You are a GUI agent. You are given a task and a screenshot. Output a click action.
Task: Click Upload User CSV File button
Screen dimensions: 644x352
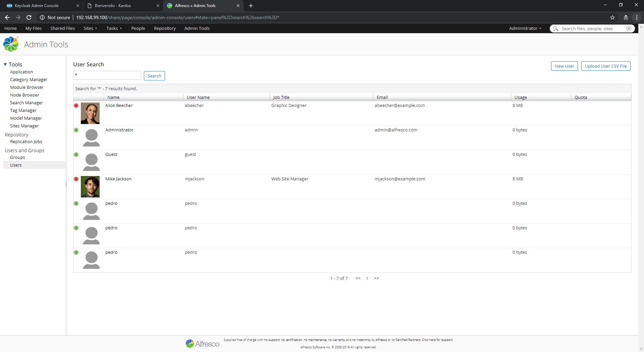(606, 66)
